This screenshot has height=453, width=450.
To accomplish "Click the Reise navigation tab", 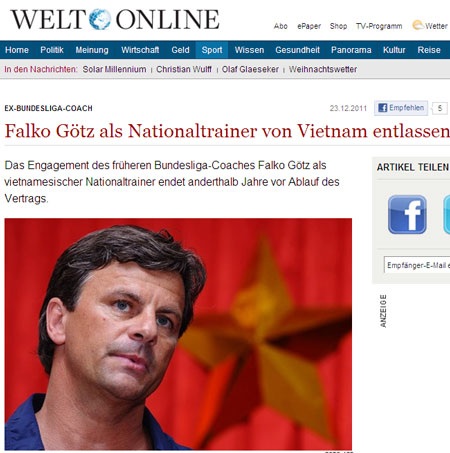I will click(x=429, y=50).
